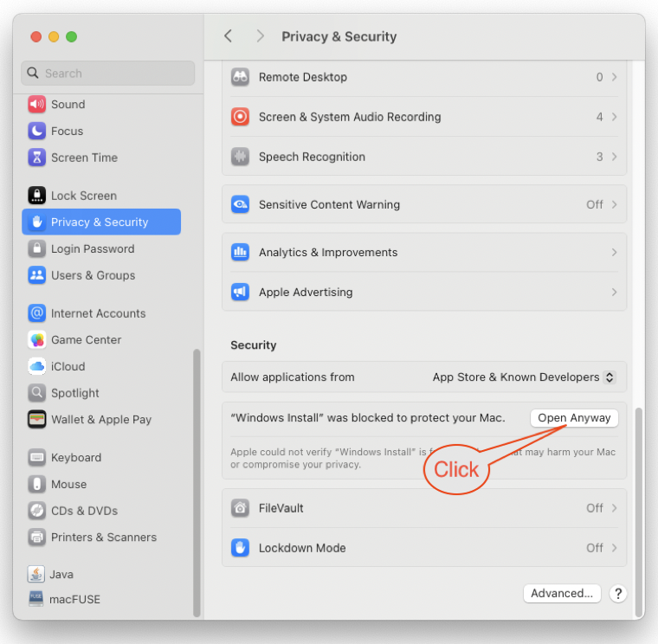Open Users & Groups icon

click(x=37, y=275)
